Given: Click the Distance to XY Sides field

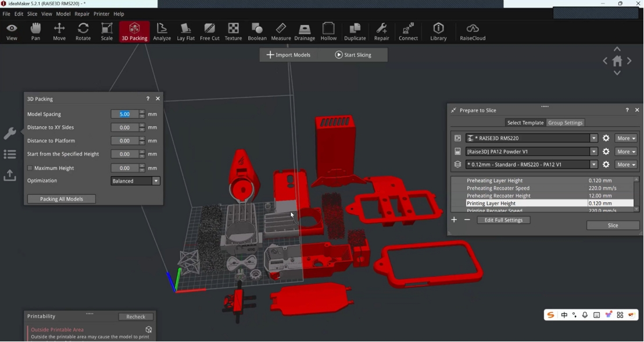Looking at the screenshot, I should coord(125,127).
